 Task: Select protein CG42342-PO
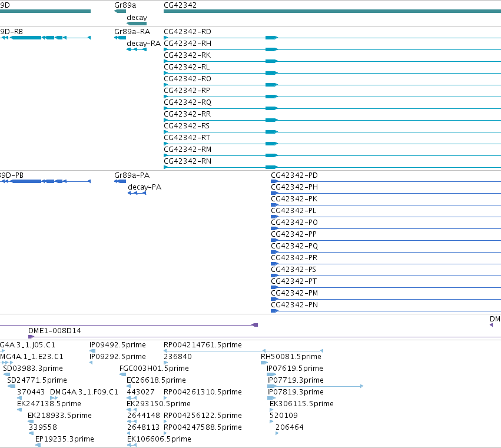click(x=294, y=223)
